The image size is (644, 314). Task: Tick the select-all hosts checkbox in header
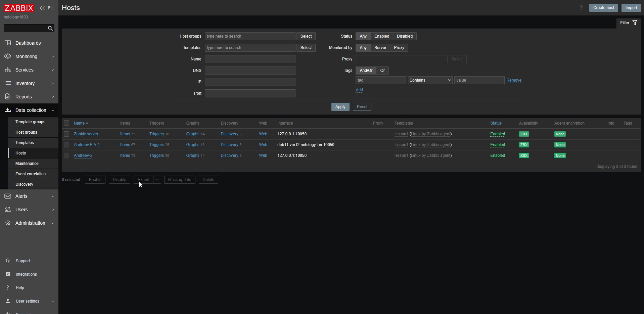pyautogui.click(x=66, y=123)
